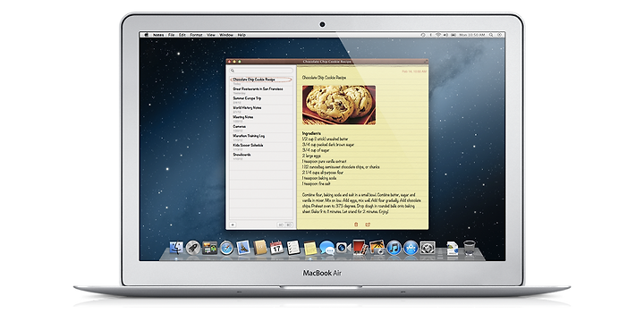Switch to single-pane view toggle button
Image resolution: width=644 pixels, height=330 pixels.
282,225
